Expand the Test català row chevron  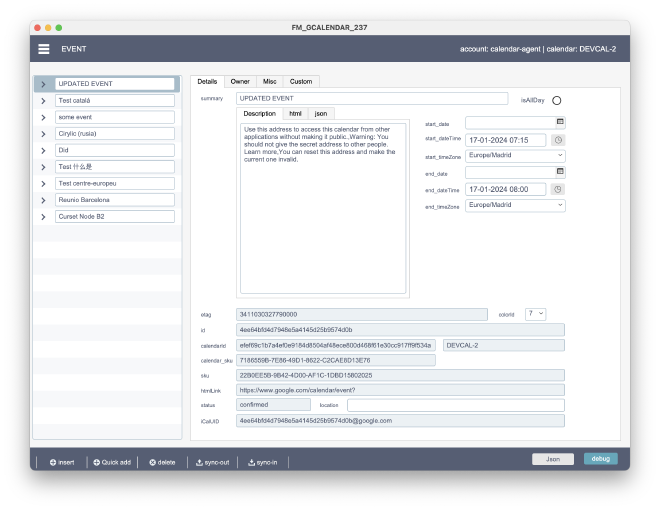point(43,101)
